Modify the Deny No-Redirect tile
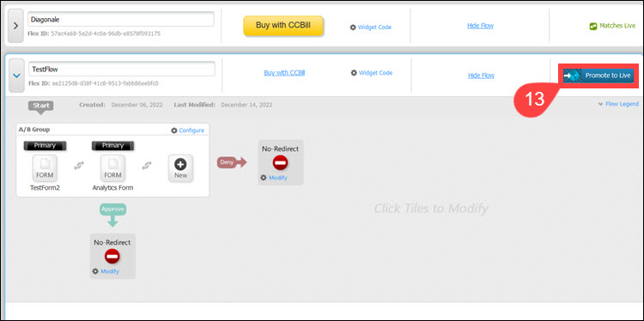This screenshot has height=321, width=644. (x=274, y=178)
